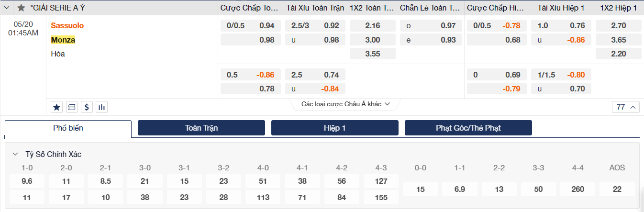
Task: Click the highlighted Monza team name
Action: (x=63, y=40)
